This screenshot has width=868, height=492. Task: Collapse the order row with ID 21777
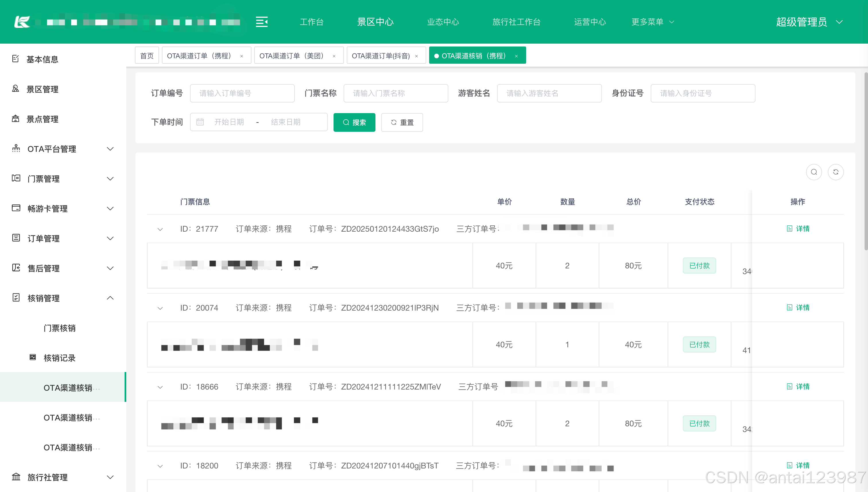160,229
